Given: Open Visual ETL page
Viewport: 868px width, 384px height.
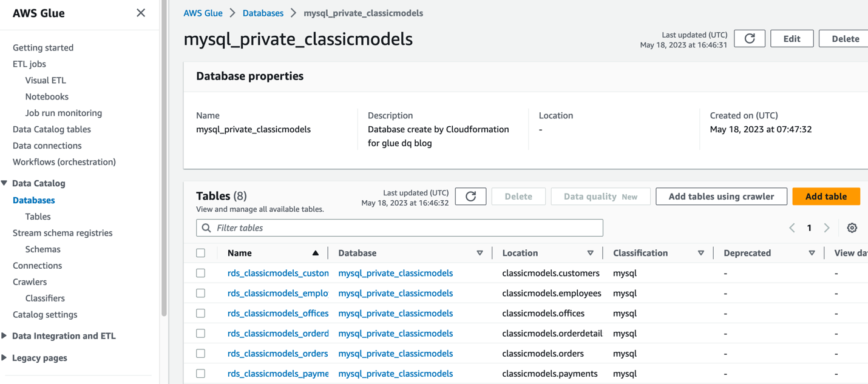Looking at the screenshot, I should (46, 80).
